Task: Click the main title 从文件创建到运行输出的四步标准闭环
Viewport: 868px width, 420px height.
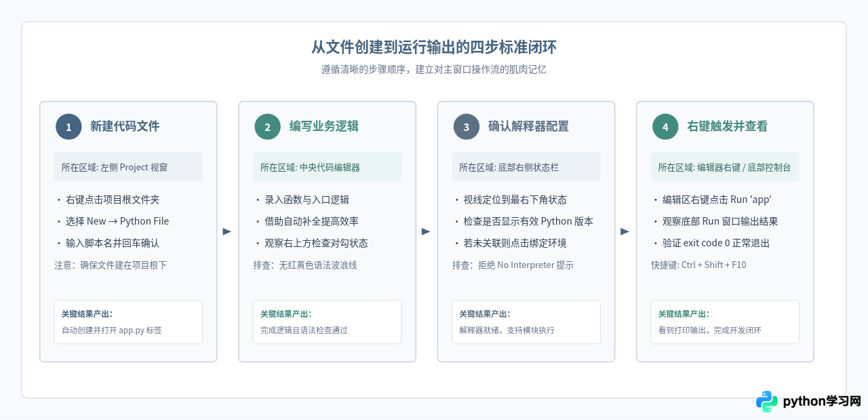Action: tap(434, 47)
